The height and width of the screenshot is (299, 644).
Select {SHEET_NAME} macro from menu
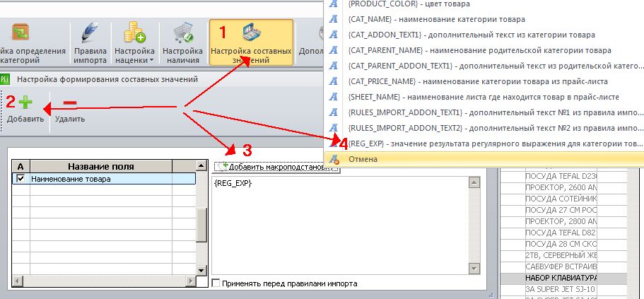click(x=484, y=98)
